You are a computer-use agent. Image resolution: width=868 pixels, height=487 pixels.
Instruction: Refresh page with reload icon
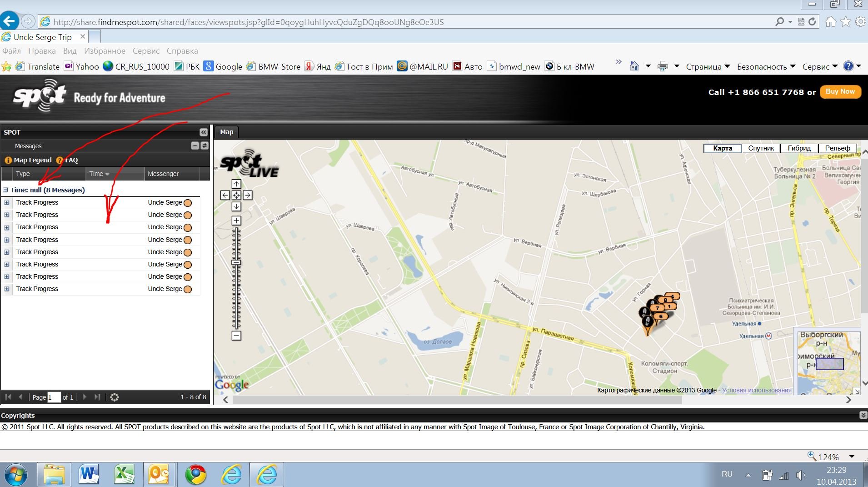(x=812, y=21)
